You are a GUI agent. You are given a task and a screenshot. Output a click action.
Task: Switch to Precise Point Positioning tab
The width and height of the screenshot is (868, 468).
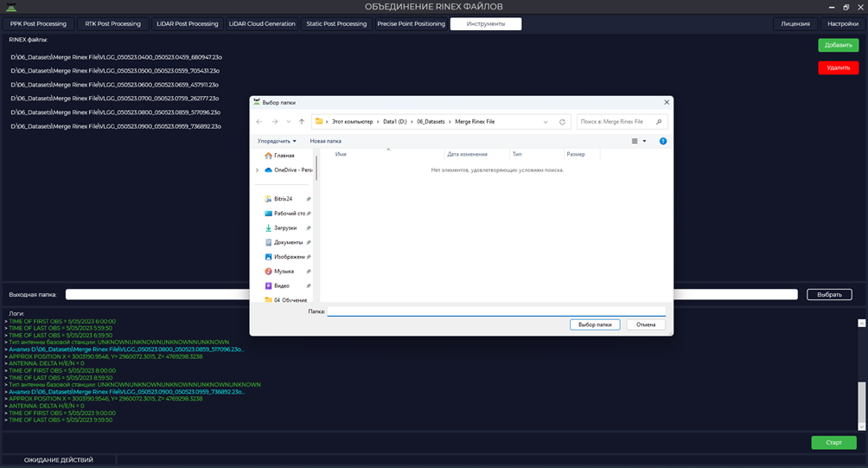pos(412,24)
